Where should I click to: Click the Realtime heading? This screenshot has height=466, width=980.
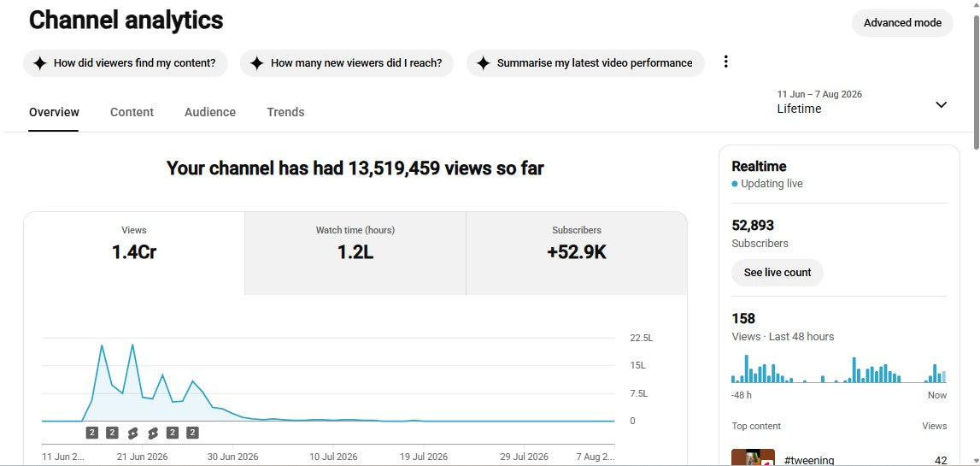click(759, 167)
